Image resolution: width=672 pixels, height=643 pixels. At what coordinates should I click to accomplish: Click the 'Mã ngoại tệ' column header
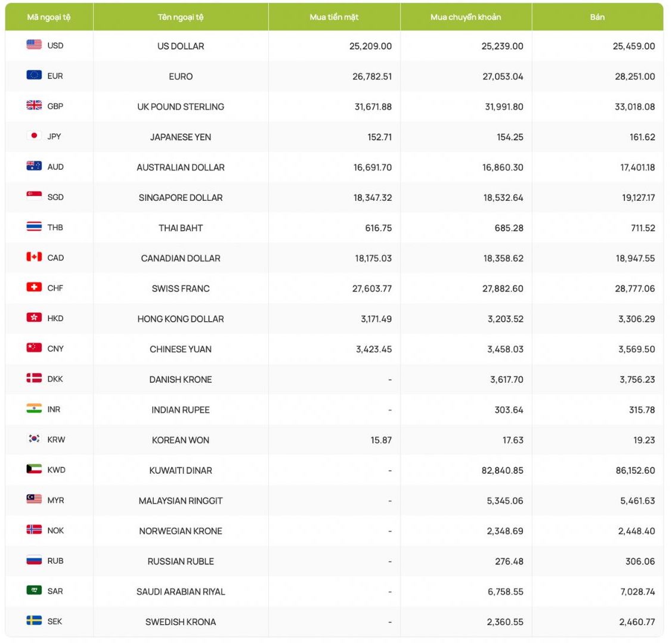coord(49,17)
